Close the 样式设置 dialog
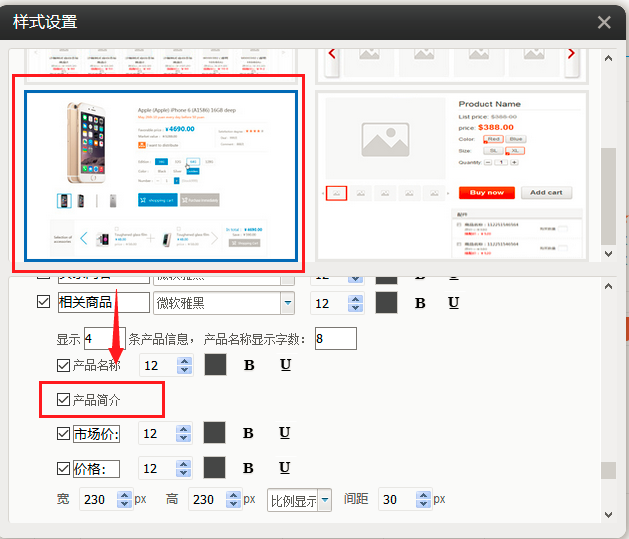 (604, 22)
